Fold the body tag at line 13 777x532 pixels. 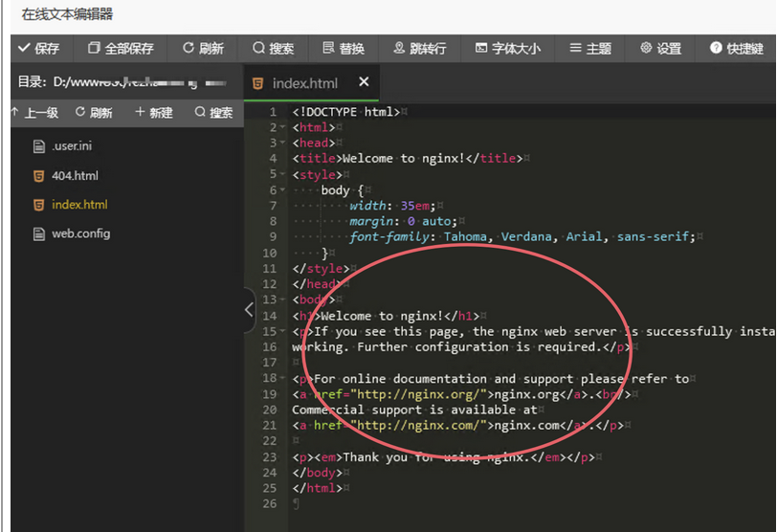point(282,299)
